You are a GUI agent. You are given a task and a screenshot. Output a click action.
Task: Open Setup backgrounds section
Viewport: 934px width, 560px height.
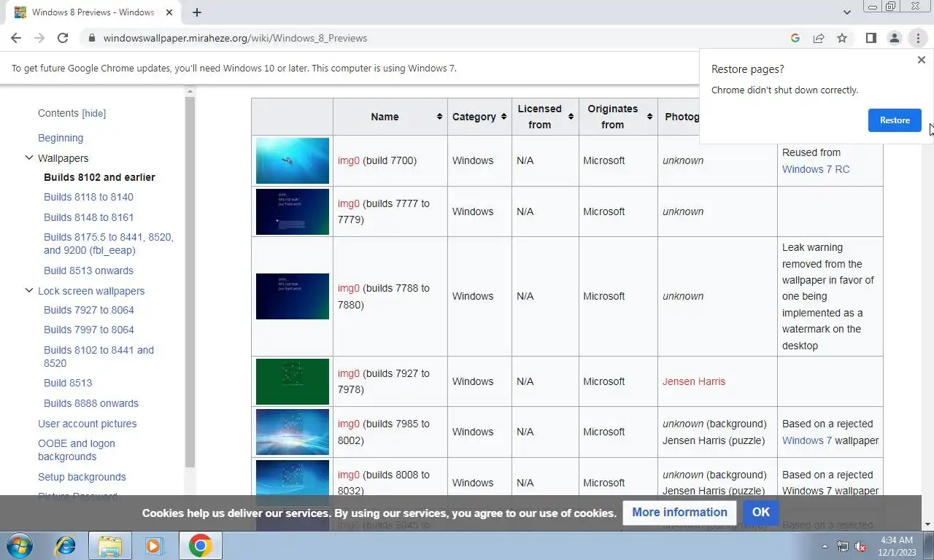(82, 477)
